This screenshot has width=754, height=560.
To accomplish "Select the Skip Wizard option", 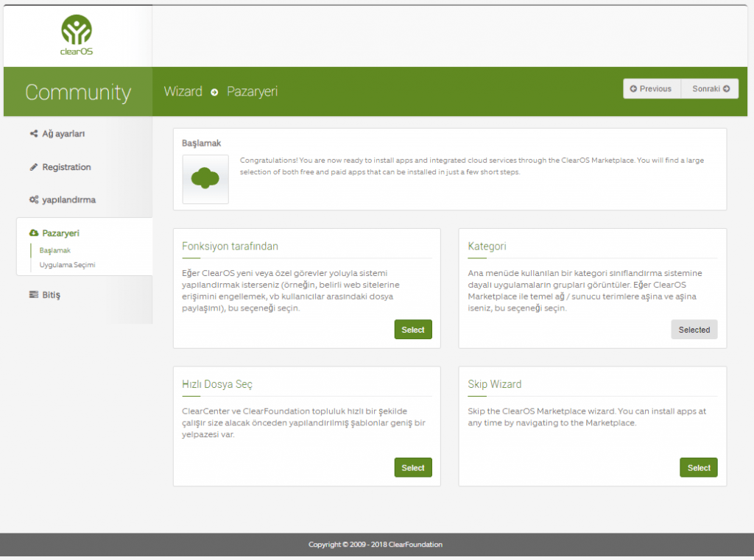I will coord(698,467).
